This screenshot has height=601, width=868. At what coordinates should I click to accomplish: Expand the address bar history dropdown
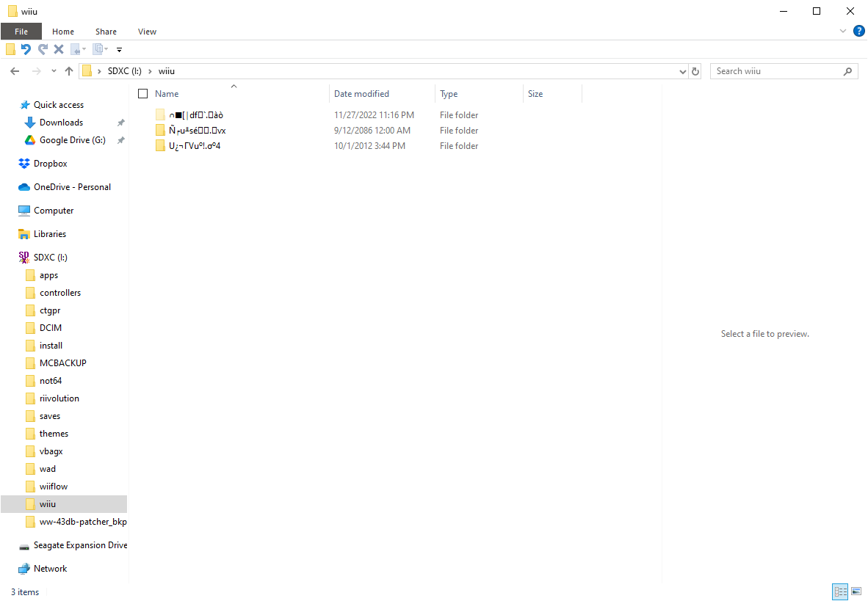coord(682,71)
